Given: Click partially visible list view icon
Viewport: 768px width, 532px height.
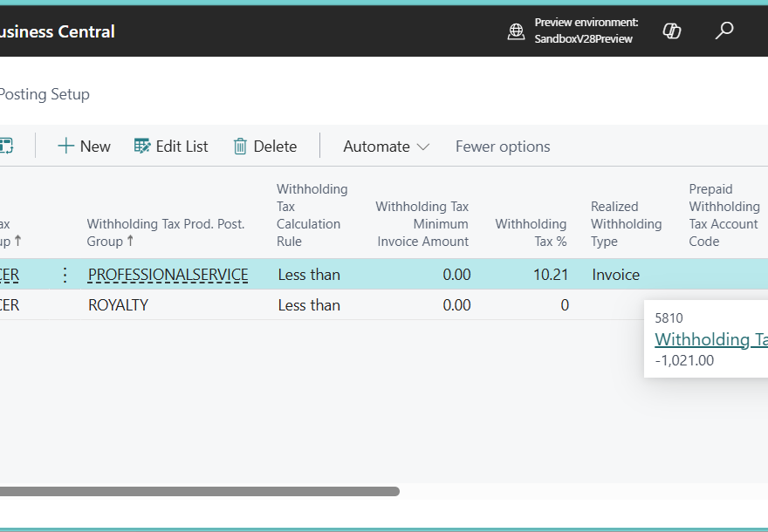Looking at the screenshot, I should [6, 147].
